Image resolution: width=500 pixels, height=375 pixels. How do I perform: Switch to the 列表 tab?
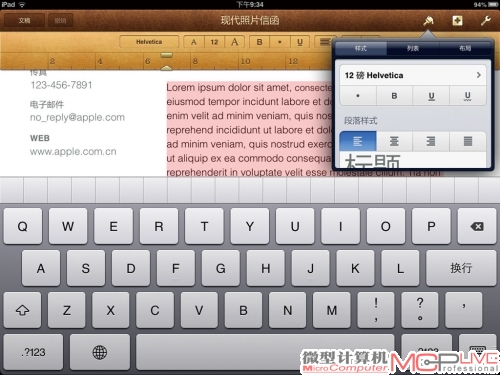point(413,49)
